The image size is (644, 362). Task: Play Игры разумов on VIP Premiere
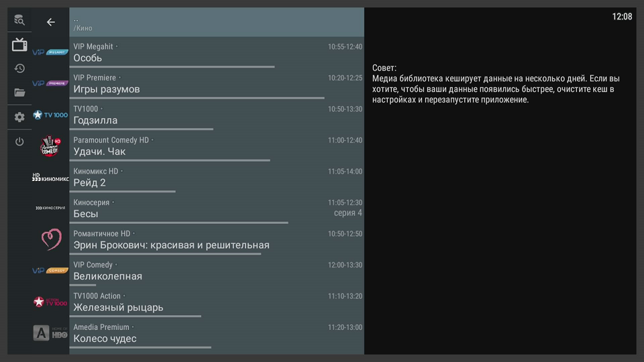tap(217, 84)
